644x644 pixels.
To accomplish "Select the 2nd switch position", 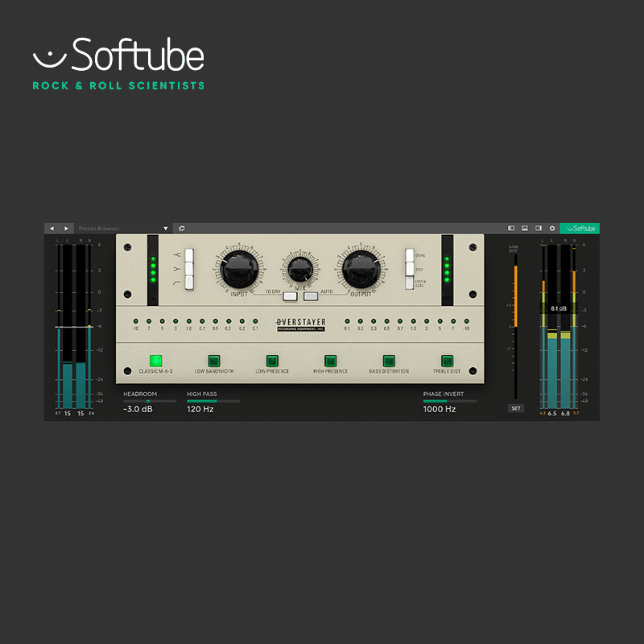I will point(410,269).
